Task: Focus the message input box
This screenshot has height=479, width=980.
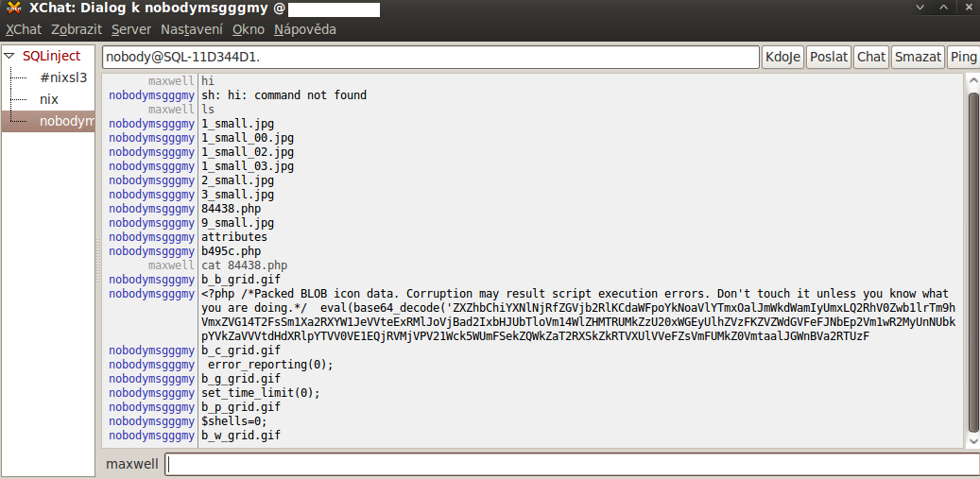Action: tap(572, 464)
